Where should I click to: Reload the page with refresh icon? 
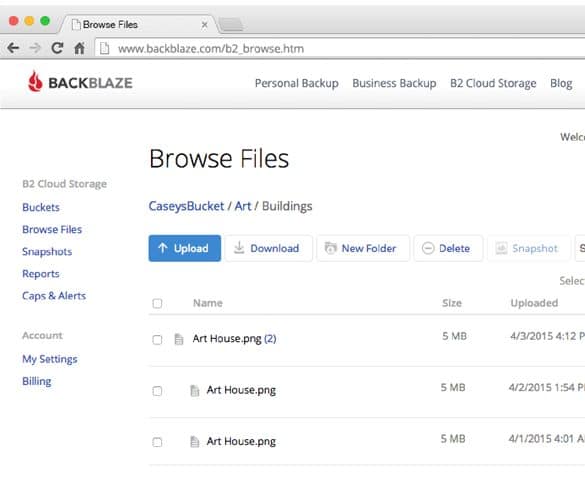coord(57,48)
